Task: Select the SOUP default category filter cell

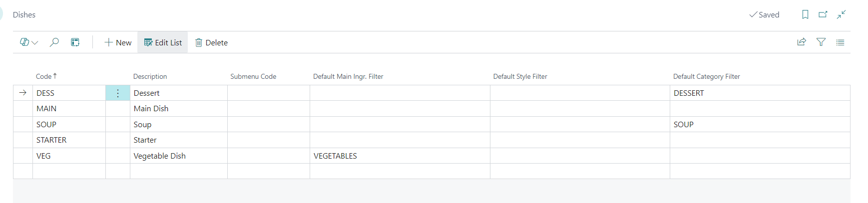Action: [683, 125]
